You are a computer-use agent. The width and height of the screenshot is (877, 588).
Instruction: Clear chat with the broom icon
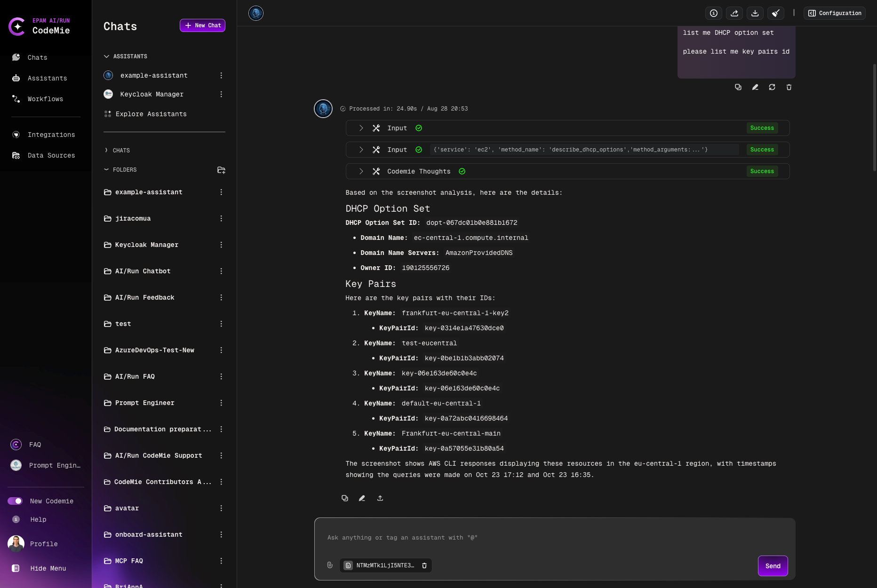tap(776, 13)
